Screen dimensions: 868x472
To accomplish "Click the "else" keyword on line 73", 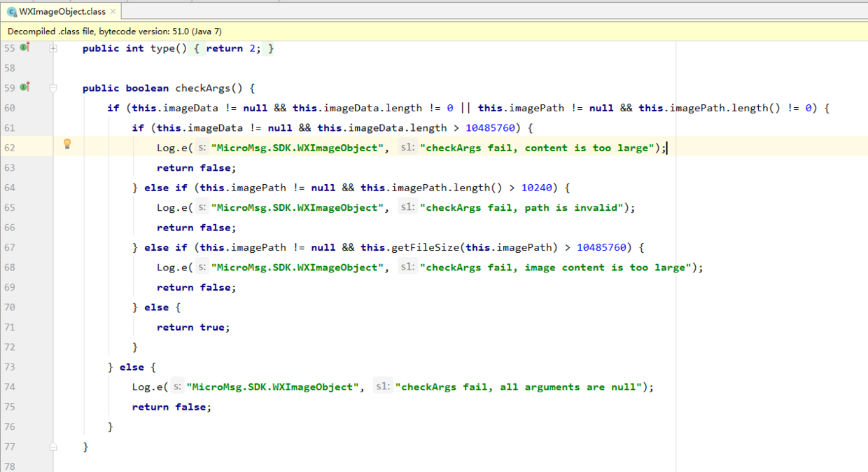I will click(x=132, y=367).
